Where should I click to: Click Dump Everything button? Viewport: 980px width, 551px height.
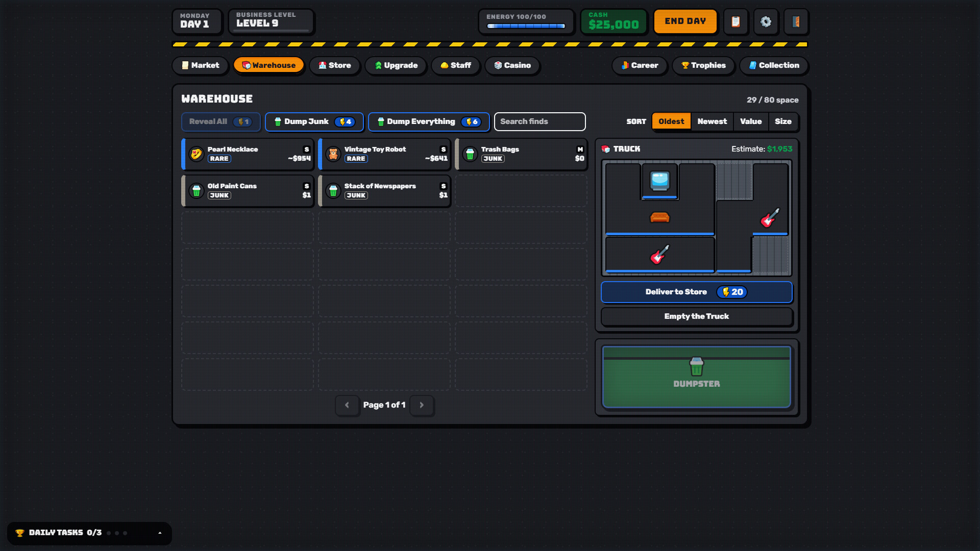click(429, 121)
